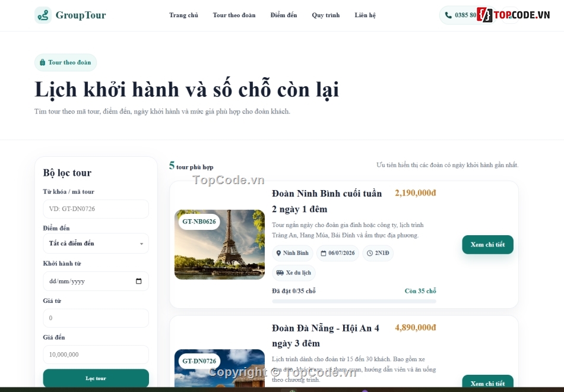Focus the Giá từ input field
Image resolution: width=564 pixels, height=392 pixels.
click(x=96, y=318)
